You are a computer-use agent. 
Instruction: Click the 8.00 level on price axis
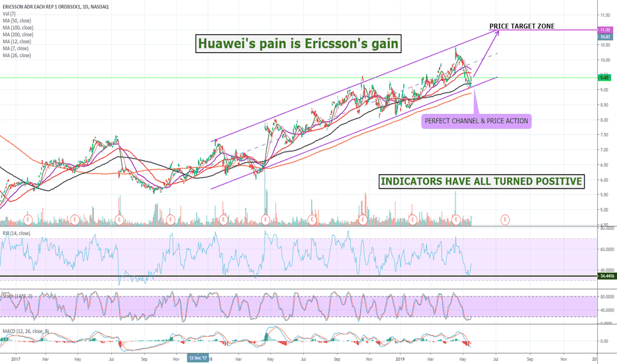pos(605,120)
